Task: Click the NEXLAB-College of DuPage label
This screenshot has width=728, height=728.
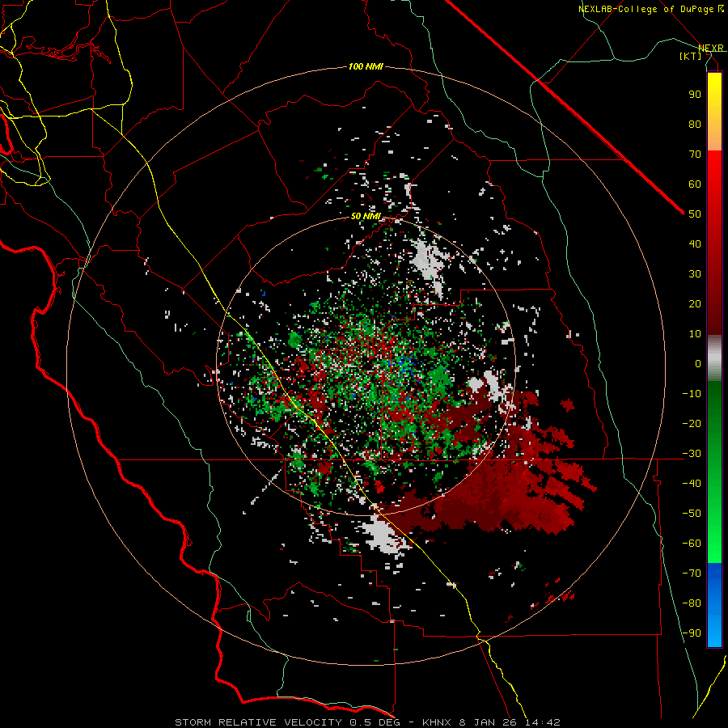Action: [650, 9]
